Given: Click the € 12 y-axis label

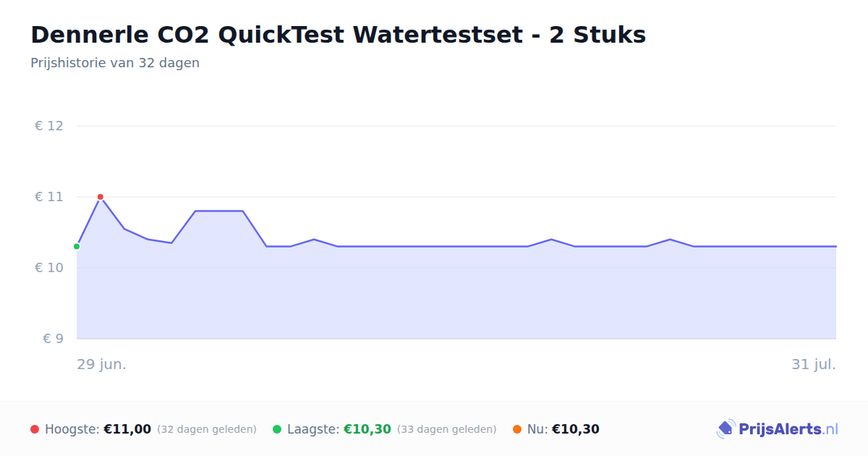Looking at the screenshot, I should [x=49, y=126].
